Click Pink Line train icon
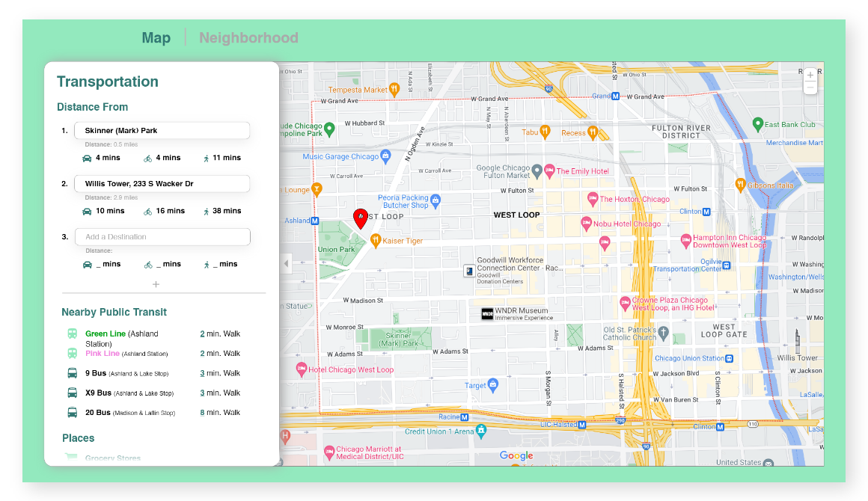 pyautogui.click(x=72, y=353)
